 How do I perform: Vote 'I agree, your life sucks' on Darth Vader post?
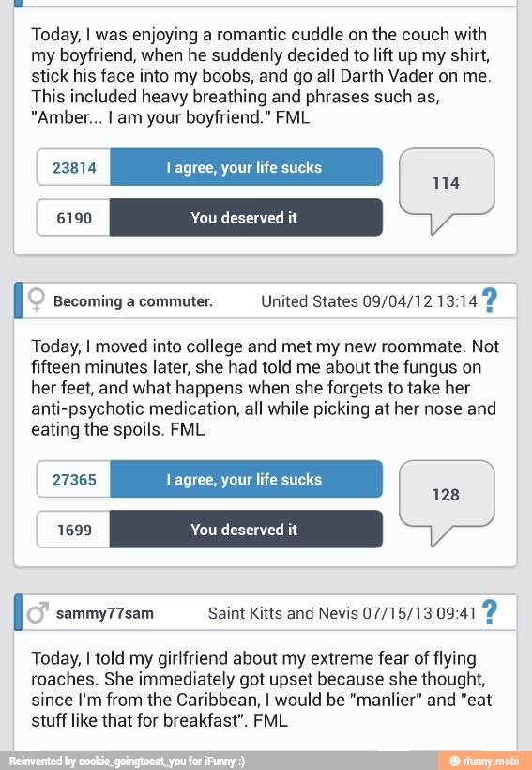246,167
